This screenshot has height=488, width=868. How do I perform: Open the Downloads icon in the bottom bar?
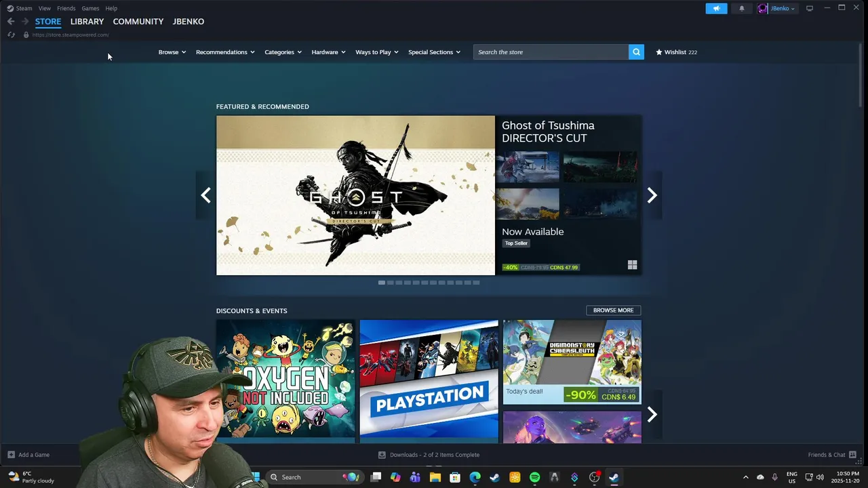[382, 455]
